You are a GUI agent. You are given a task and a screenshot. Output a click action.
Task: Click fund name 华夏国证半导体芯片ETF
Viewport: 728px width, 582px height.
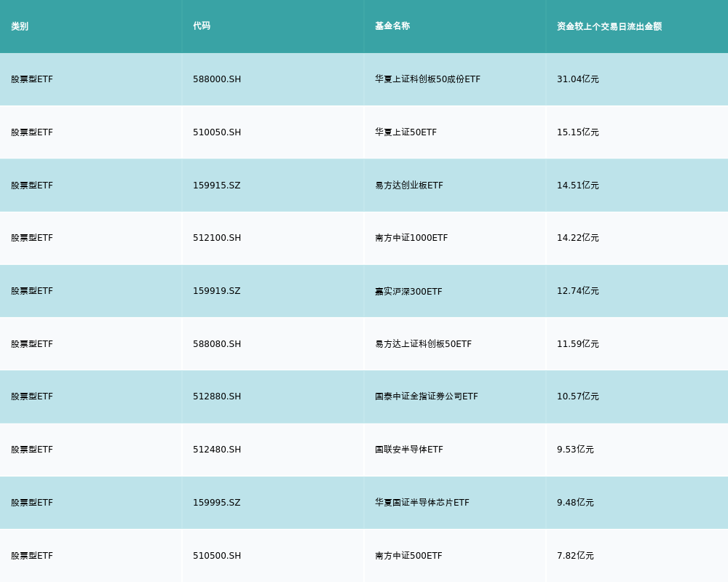tap(422, 503)
